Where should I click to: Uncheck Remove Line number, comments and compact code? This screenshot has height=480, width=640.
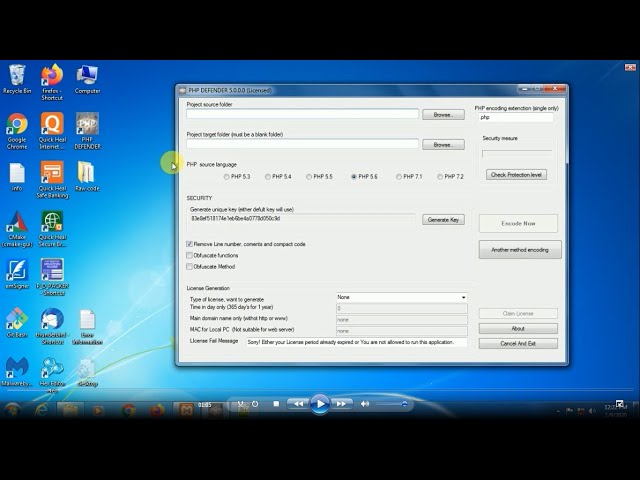coord(189,244)
